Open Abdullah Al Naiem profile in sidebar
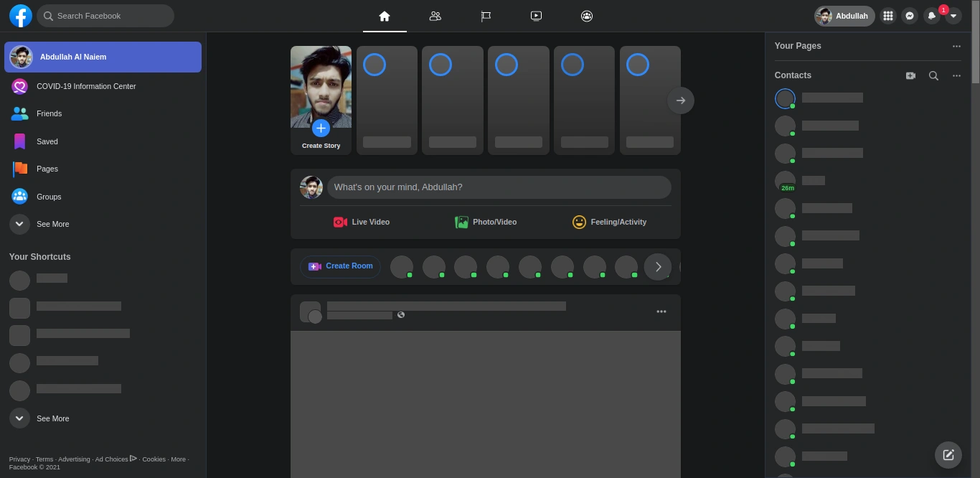The image size is (980, 478). (x=103, y=57)
